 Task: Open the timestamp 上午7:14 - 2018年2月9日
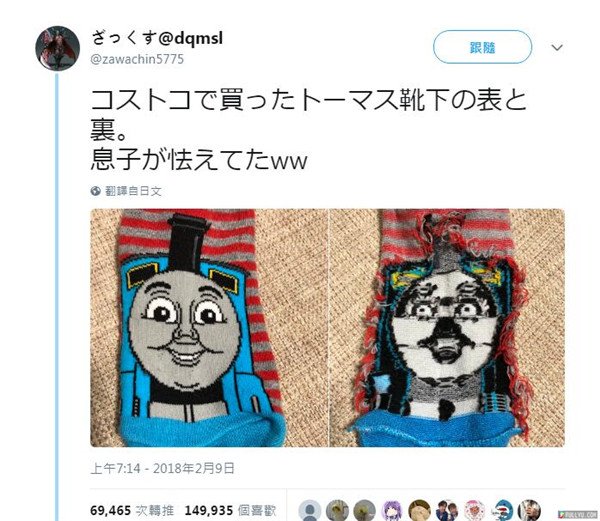tap(163, 468)
